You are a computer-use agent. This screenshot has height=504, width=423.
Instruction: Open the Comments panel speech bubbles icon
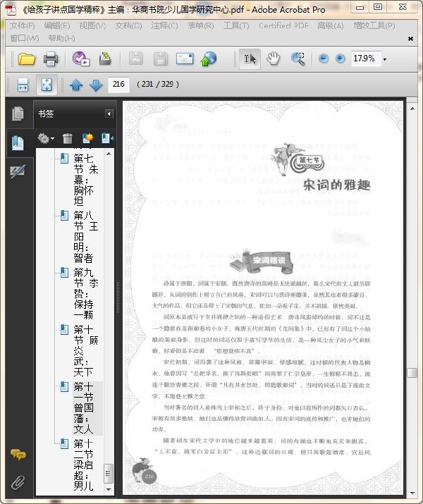coord(18,454)
